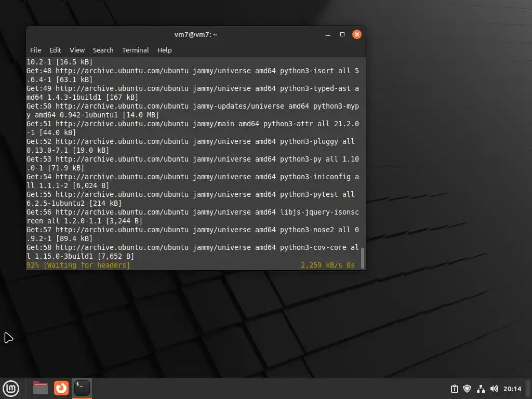
Task: Maximize the terminal window
Action: pos(342,34)
